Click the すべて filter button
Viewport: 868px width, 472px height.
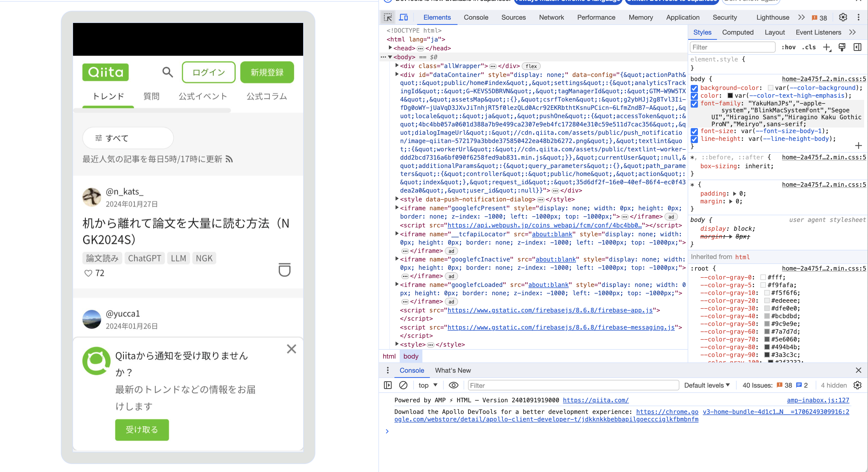pos(128,138)
